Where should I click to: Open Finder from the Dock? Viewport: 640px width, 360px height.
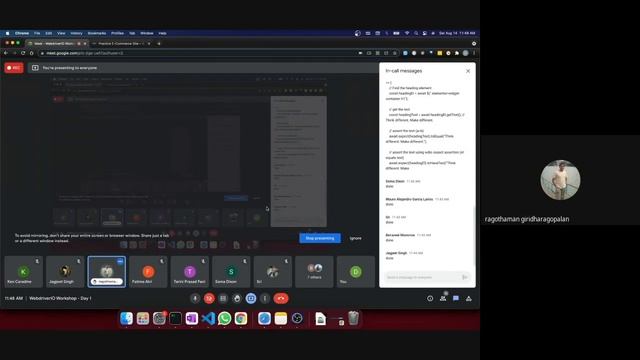coord(127,318)
